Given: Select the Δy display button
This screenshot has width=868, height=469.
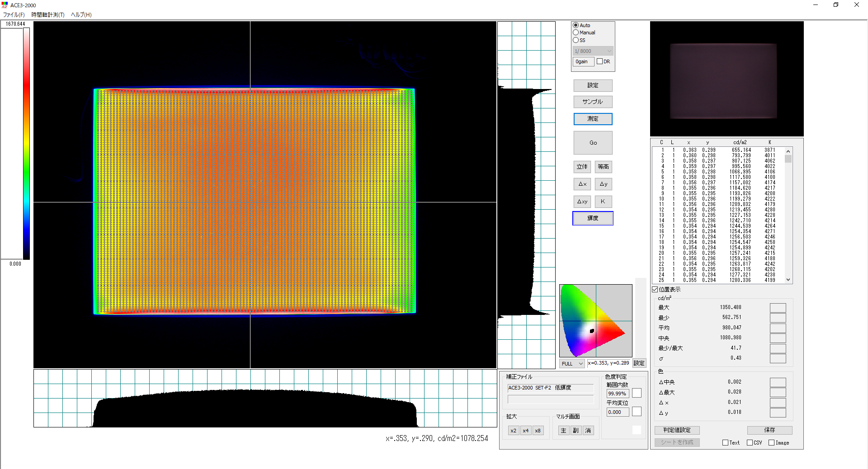Looking at the screenshot, I should 603,184.
